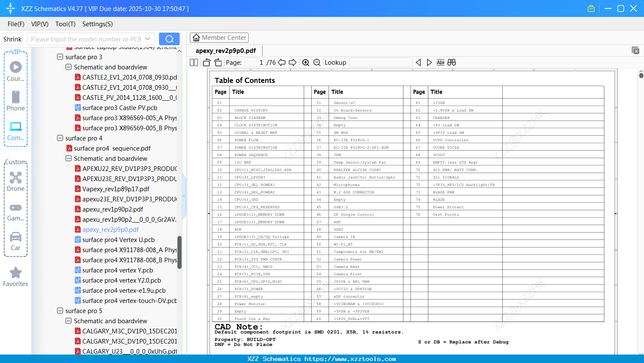Zoom out of the PDF
Screen dimensions: 644x363
pos(317,63)
